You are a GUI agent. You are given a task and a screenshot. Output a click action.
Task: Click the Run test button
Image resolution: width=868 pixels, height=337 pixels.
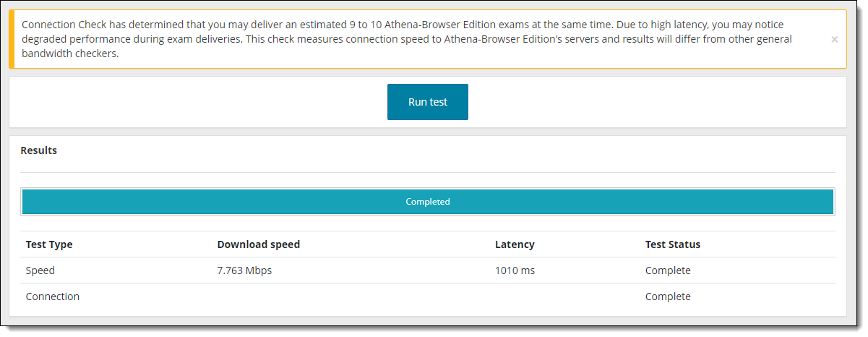(x=428, y=102)
